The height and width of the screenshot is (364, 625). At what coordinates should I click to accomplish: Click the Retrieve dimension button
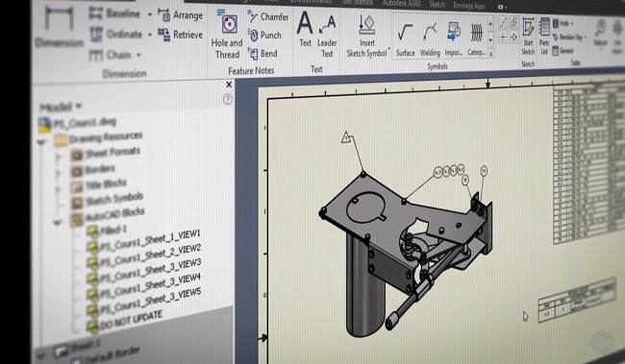(180, 35)
